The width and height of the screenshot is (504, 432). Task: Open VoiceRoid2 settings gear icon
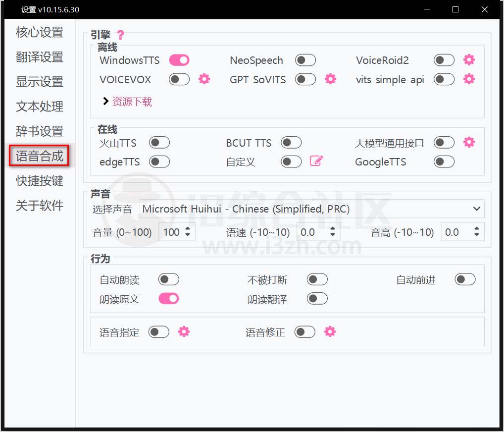pos(469,60)
